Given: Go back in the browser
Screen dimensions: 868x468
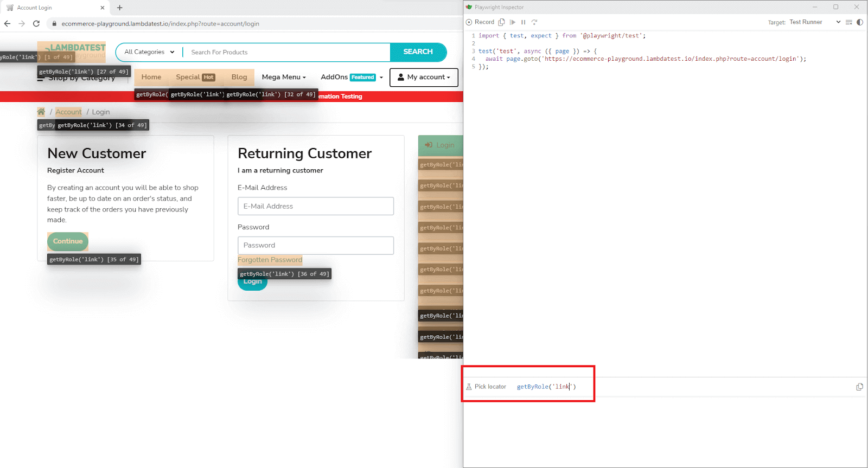Looking at the screenshot, I should [x=7, y=23].
